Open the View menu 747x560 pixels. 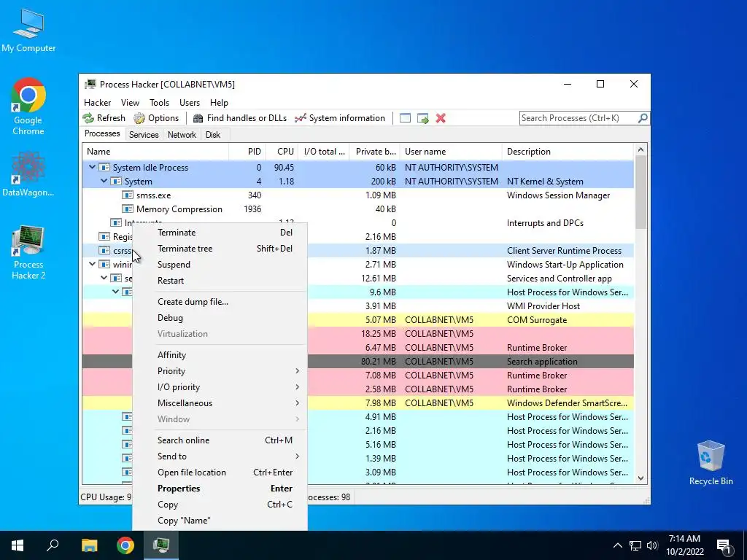pos(130,102)
